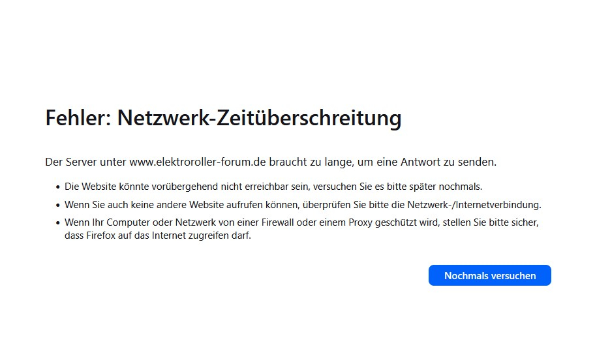Screen dimensions: 595x364
Task: Click the bullet dot before Wenn Sie auch
Action: click(57, 205)
